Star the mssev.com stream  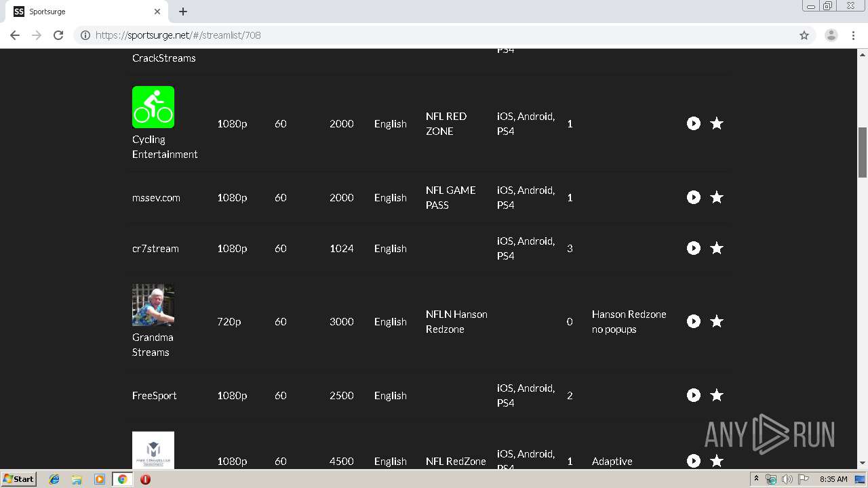click(717, 197)
